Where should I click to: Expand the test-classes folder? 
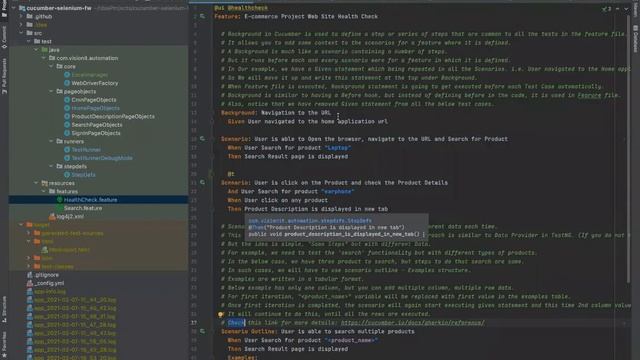coord(29,267)
